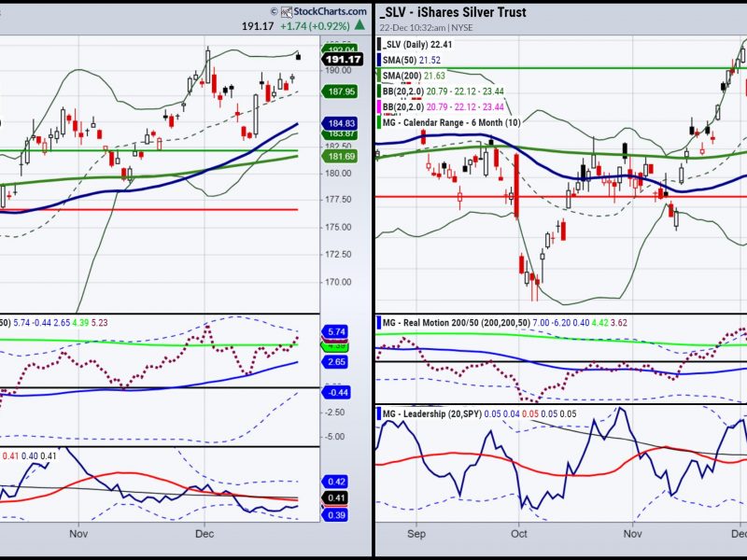Click the -5.00 indicator axis label
The height and width of the screenshot is (560, 747).
335,437
